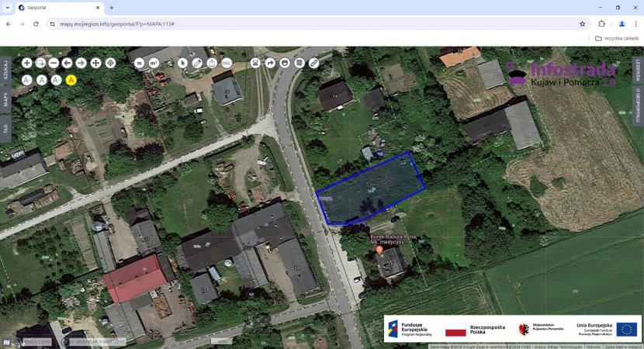The height and width of the screenshot is (349, 644).
Task: Open the browser profile avatar
Action: pyautogui.click(x=621, y=24)
